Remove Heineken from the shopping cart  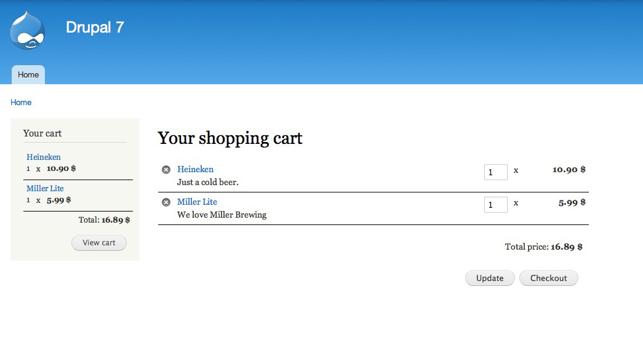(166, 170)
